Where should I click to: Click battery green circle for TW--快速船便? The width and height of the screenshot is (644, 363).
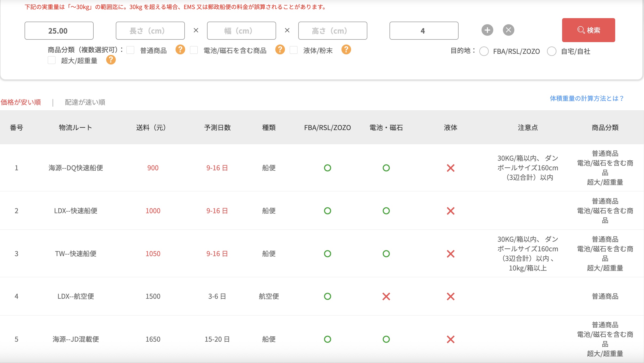tap(386, 254)
